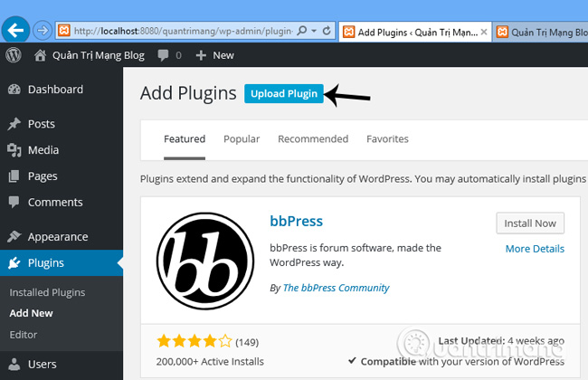
Task: Click the Comments speech bubble sidebar icon
Action: click(14, 202)
